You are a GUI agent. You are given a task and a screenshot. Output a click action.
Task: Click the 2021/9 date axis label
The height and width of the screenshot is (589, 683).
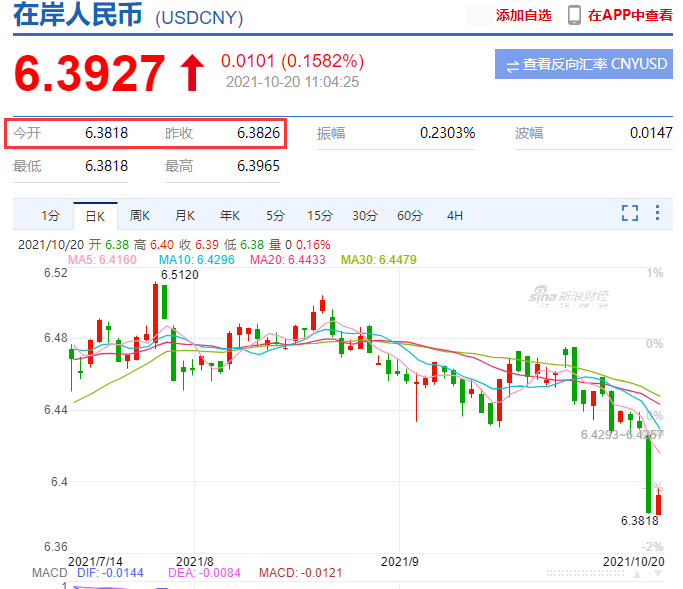pyautogui.click(x=399, y=562)
